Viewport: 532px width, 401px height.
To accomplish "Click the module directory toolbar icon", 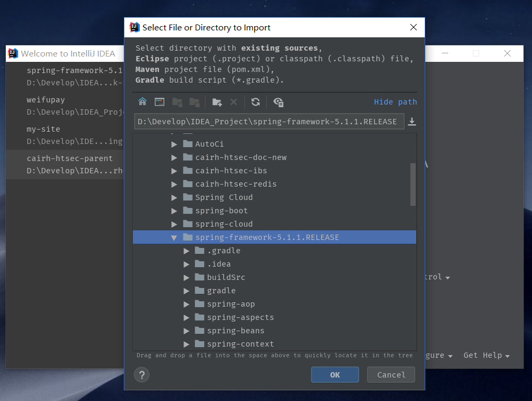I will pyautogui.click(x=194, y=102).
